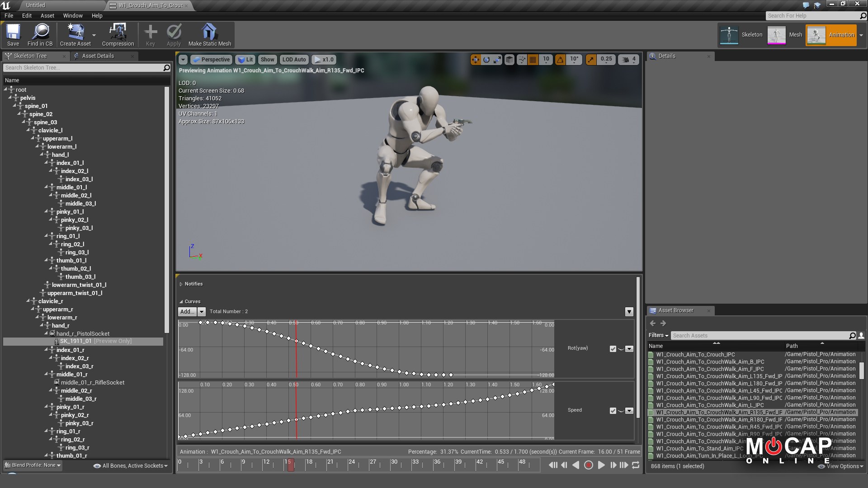Open the Add curve dropdown
Viewport: 868px width, 488px height.
(202, 312)
